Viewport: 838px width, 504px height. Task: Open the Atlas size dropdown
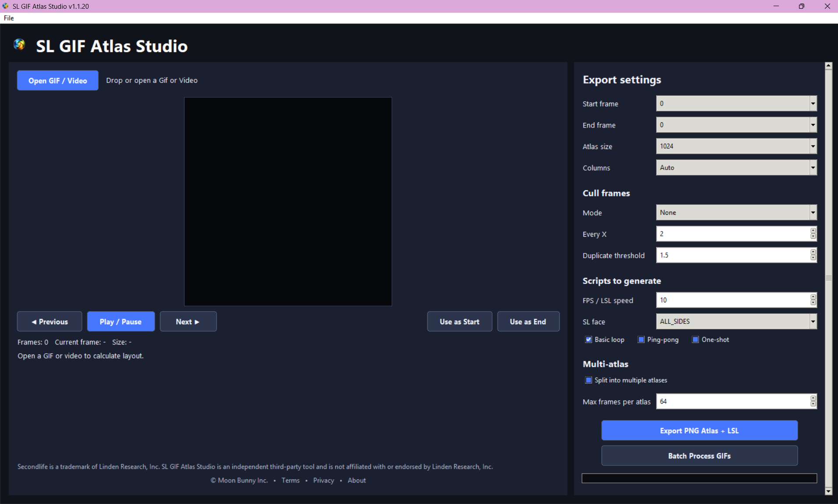(813, 146)
